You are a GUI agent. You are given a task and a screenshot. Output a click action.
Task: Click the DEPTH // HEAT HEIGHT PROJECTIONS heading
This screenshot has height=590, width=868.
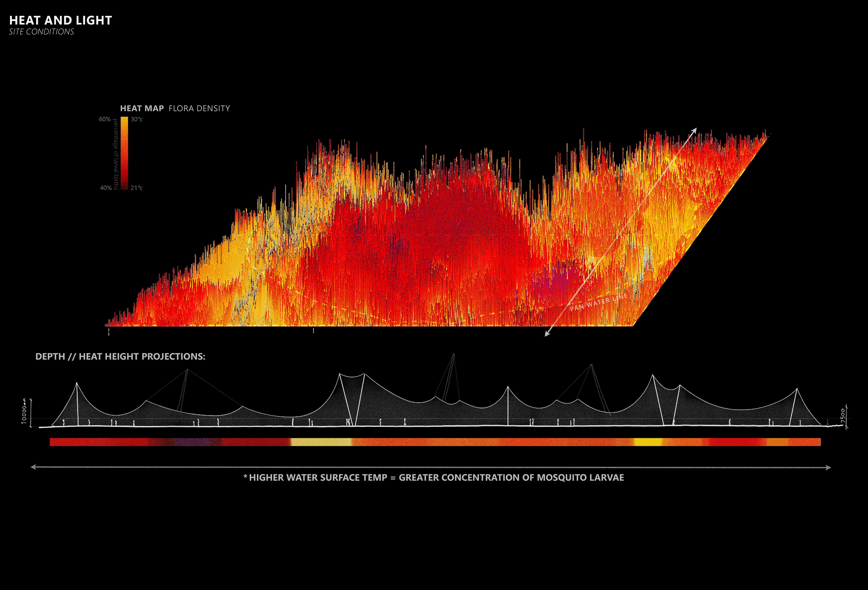click(x=120, y=356)
